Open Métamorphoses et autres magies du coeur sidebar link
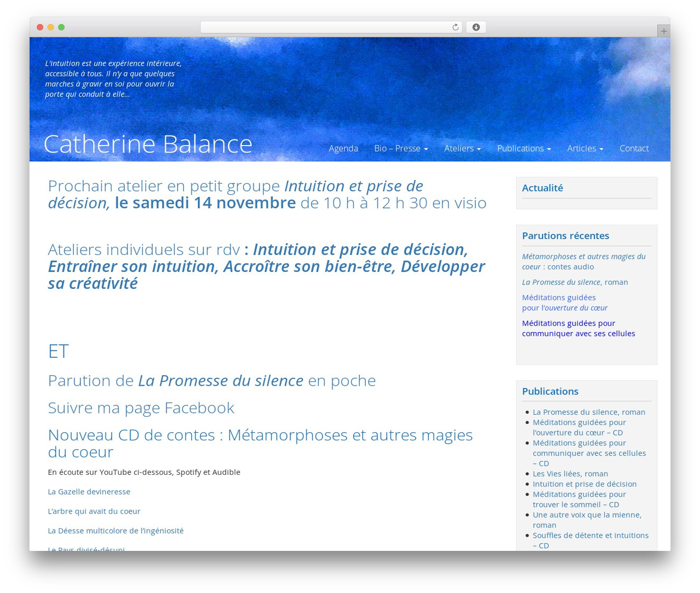Screen dimensions: 700x593 pos(584,261)
